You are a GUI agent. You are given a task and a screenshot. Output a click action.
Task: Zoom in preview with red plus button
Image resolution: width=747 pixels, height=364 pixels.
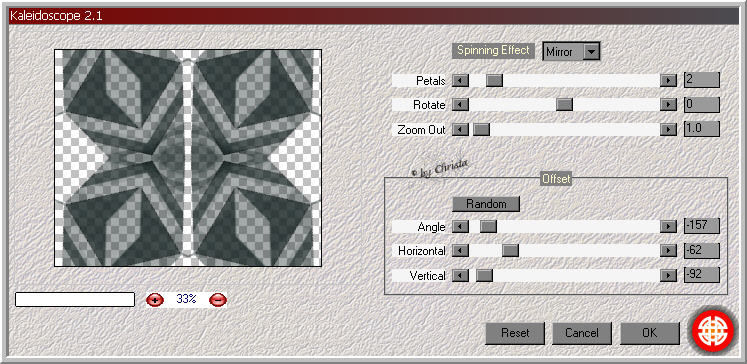(x=155, y=300)
